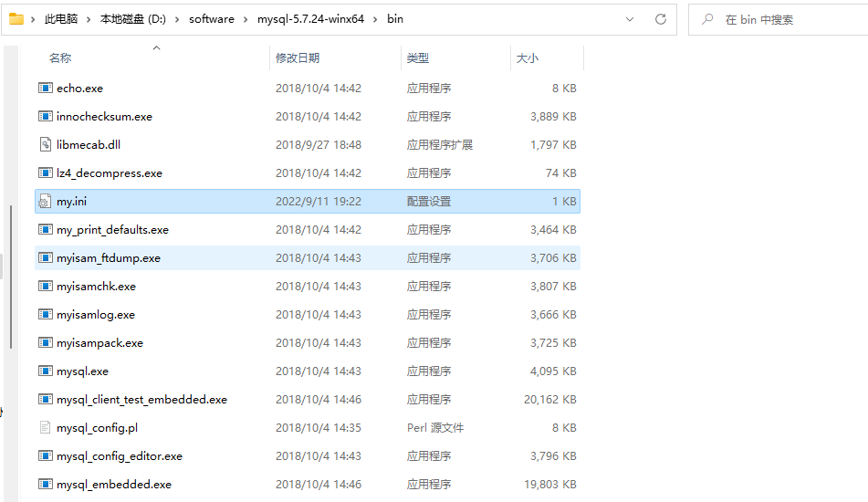This screenshot has height=502, width=868.
Task: Expand the chevron after 此电脑
Action: (x=88, y=19)
